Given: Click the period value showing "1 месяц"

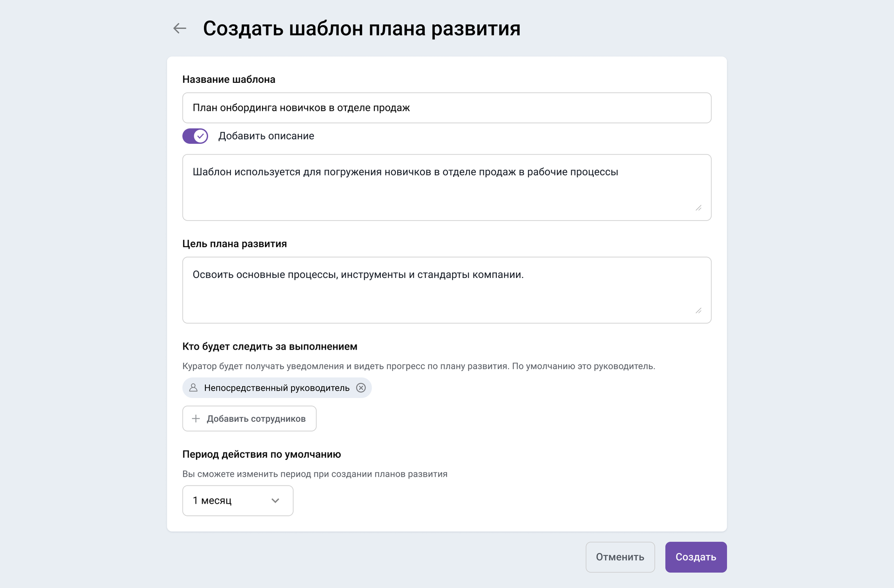Looking at the screenshot, I should (212, 500).
